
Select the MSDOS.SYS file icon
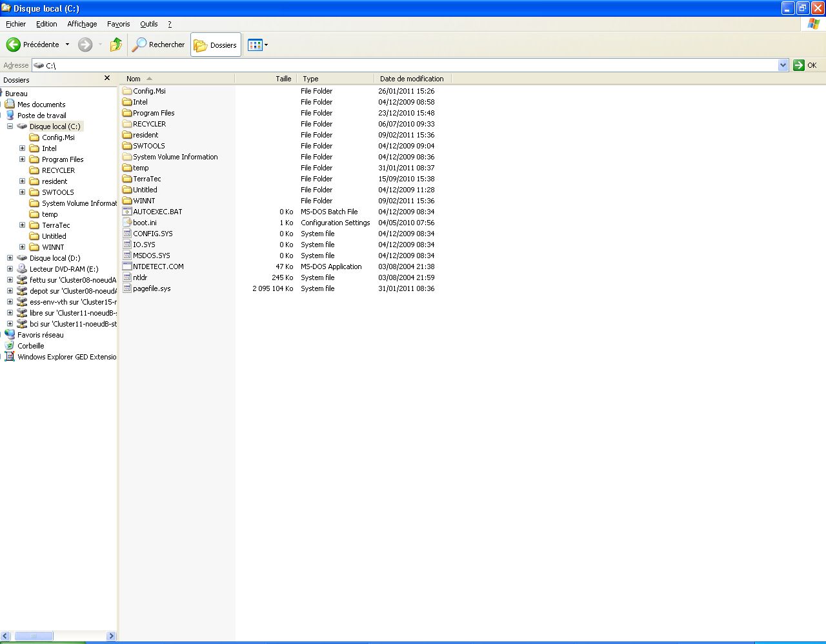[127, 256]
